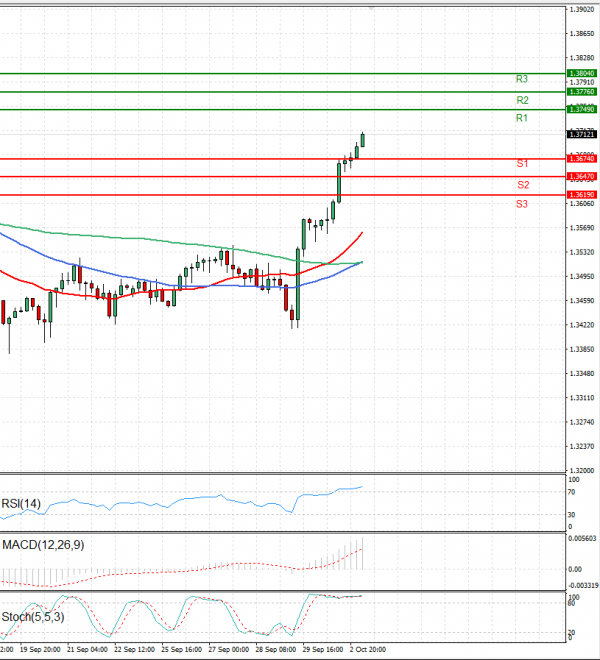Click the 25 Sep 16:00 time label

pos(181,649)
